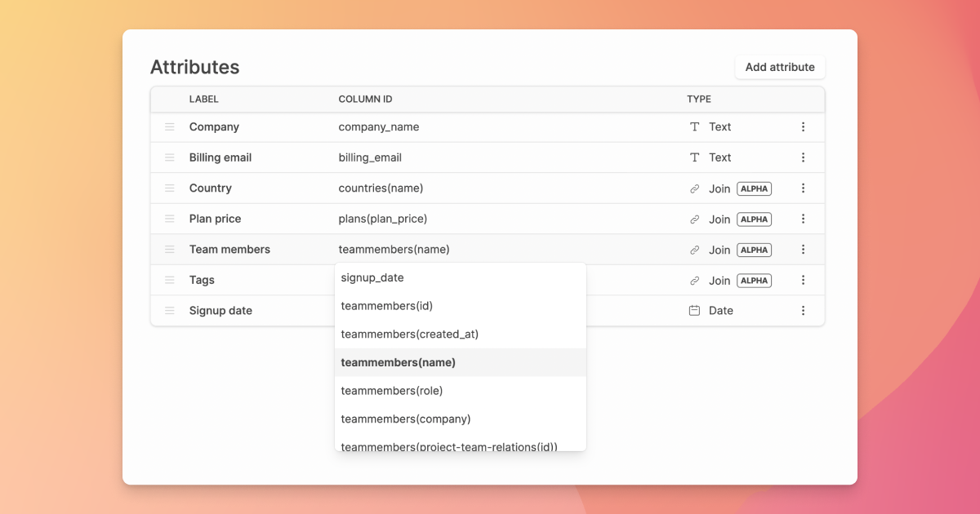Click the drag handle for Signup date row
The height and width of the screenshot is (514, 980).
pos(170,311)
